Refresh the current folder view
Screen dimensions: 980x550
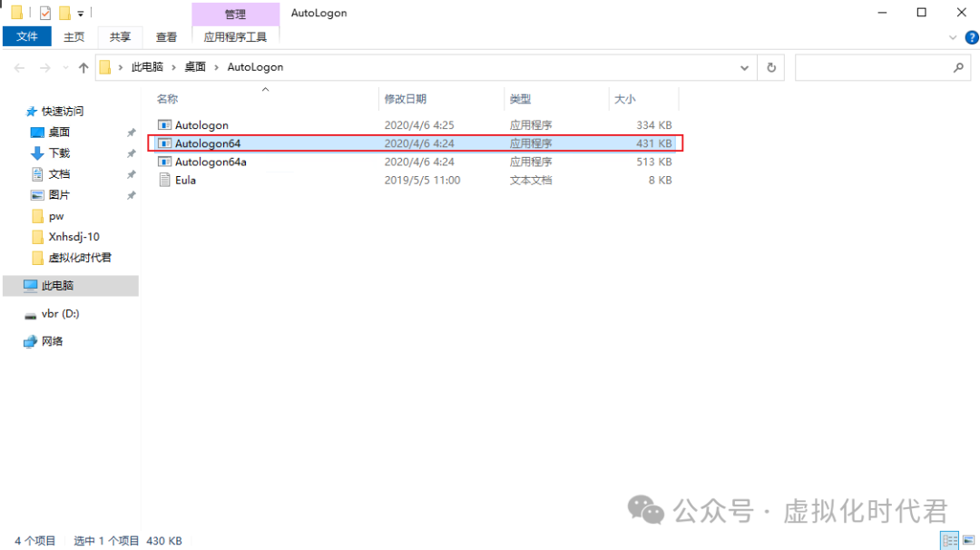(771, 67)
